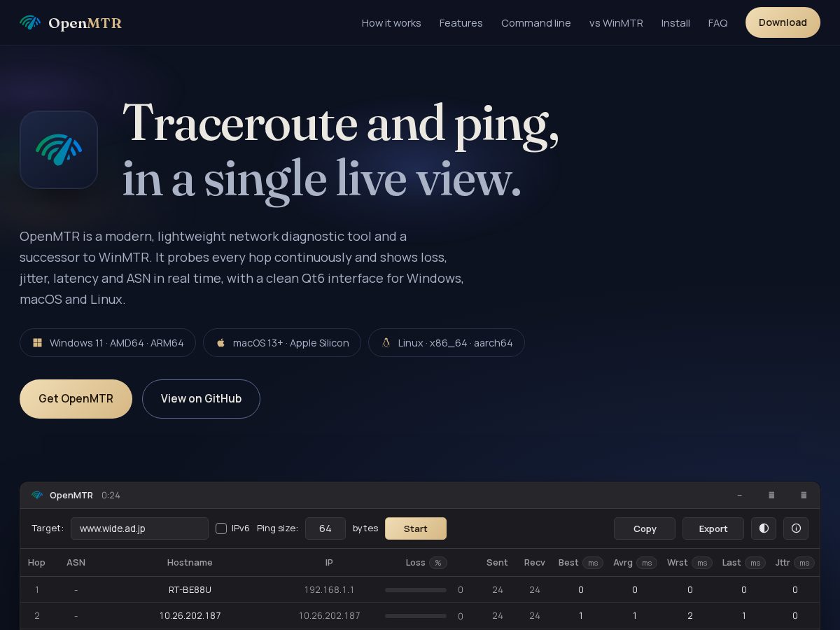This screenshot has width=840, height=630.
Task: Open the Command line nav item
Action: (x=536, y=23)
